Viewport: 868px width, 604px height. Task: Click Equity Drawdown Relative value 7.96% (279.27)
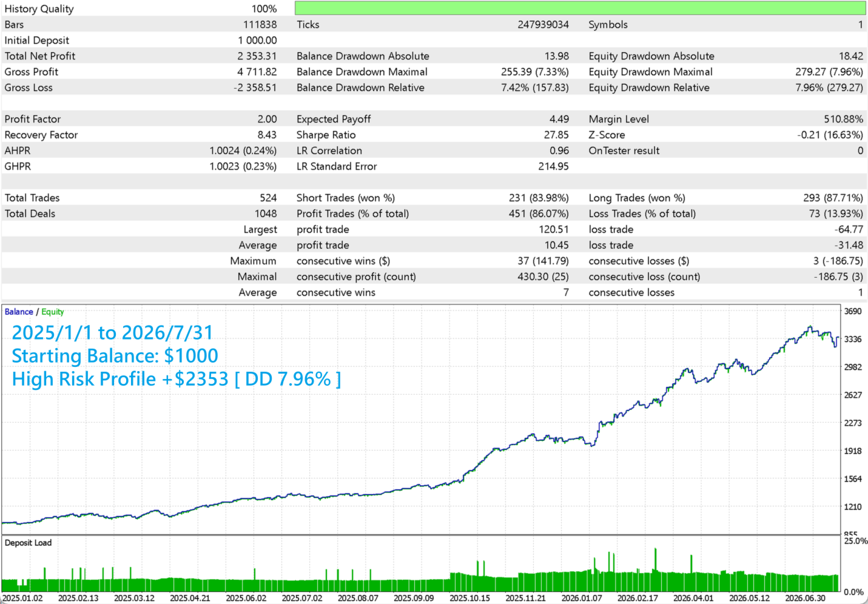pyautogui.click(x=829, y=88)
